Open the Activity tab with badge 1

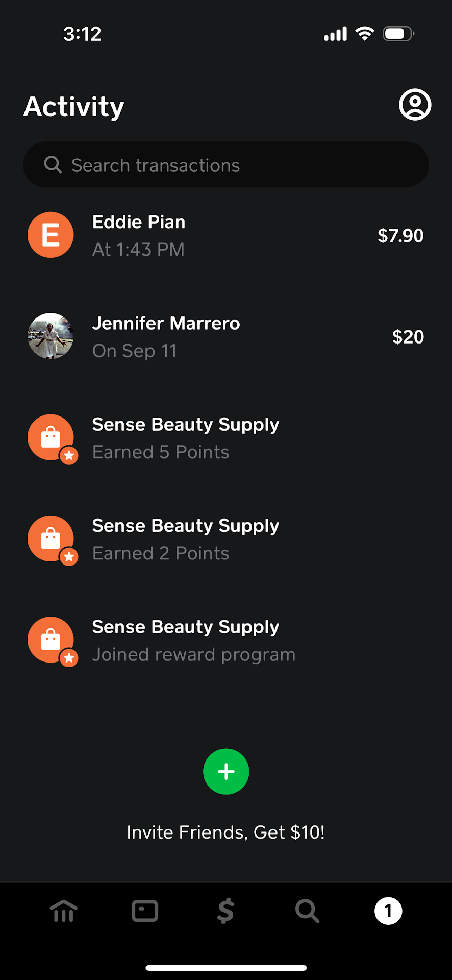pos(388,911)
